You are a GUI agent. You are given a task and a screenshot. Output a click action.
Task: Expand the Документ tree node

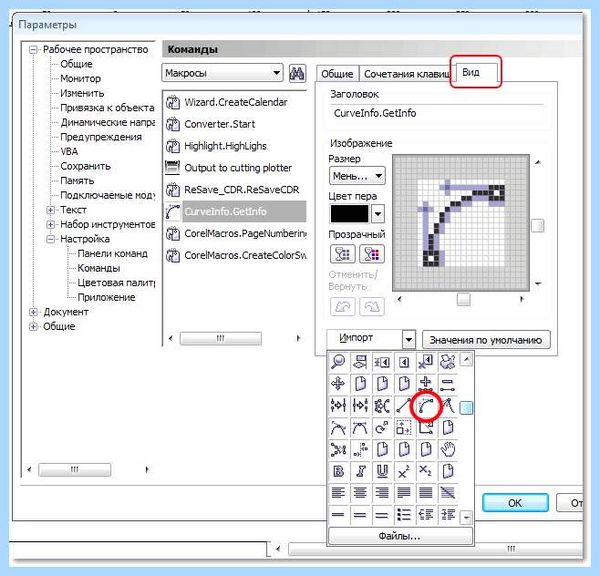[34, 312]
